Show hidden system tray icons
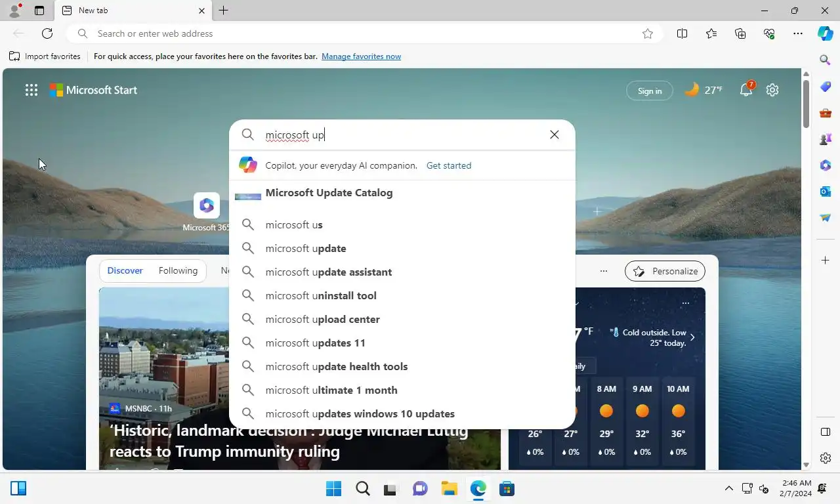The width and height of the screenshot is (840, 504). point(728,488)
